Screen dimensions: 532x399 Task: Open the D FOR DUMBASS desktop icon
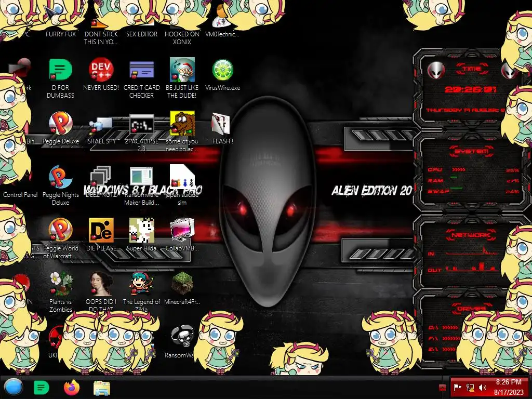60,70
